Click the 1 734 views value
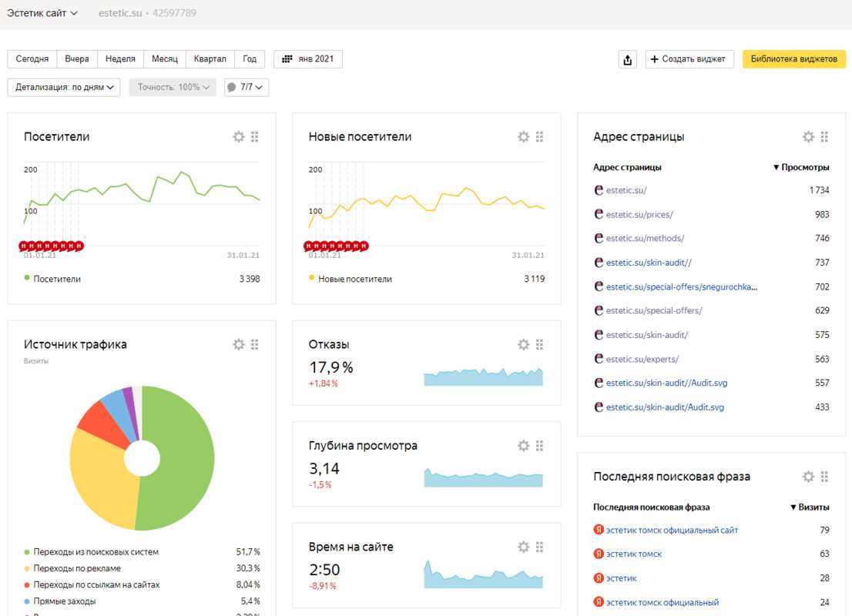Screen dimensions: 852x616 click(819, 190)
